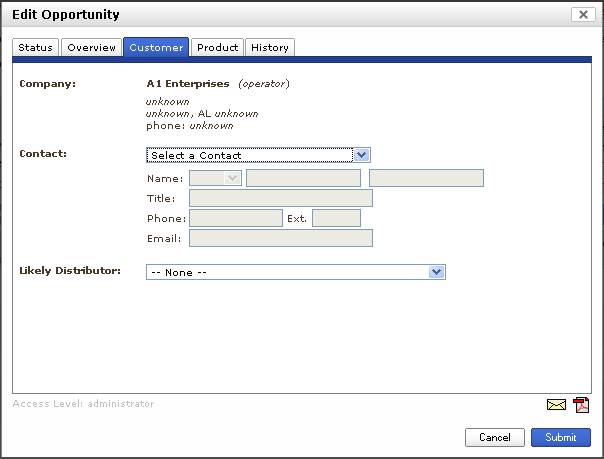
Task: Click the PDF export icon
Action: [x=581, y=405]
